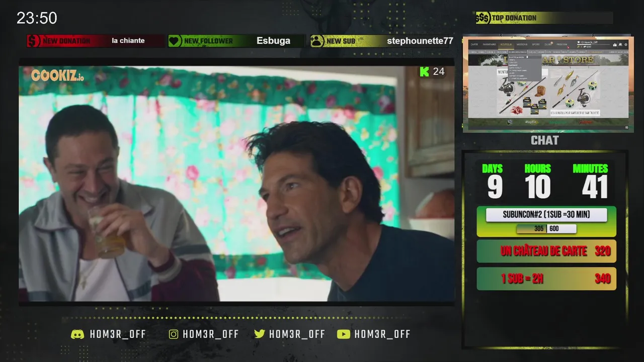Screen dimensions: 644x362
Task: Click the Discord HOM3R_OFF handle
Action: click(x=118, y=334)
